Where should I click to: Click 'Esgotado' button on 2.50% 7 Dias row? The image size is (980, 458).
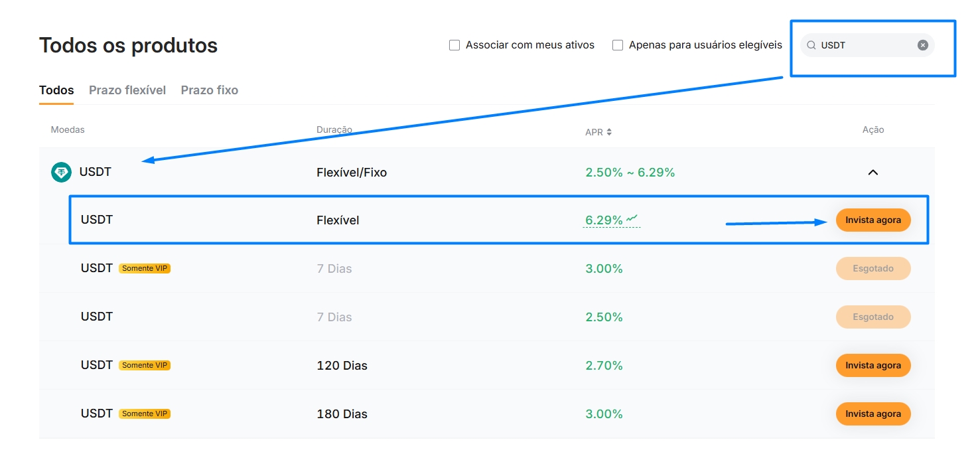pyautogui.click(x=873, y=317)
